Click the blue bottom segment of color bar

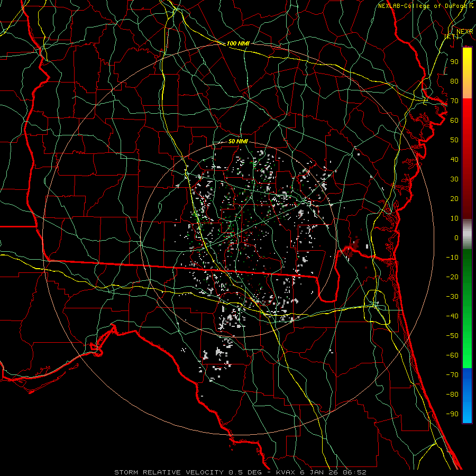click(x=467, y=396)
